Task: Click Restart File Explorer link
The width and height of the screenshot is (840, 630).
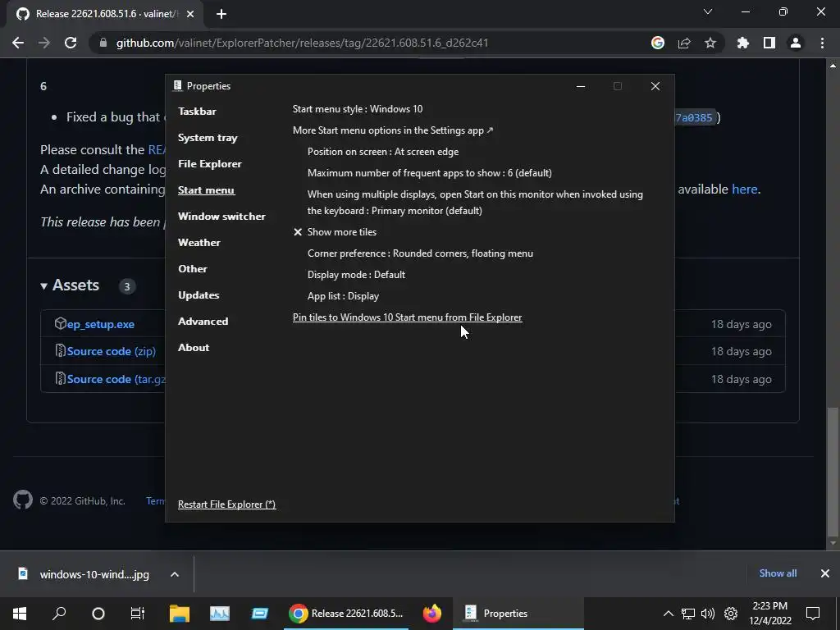Action: pyautogui.click(x=226, y=504)
